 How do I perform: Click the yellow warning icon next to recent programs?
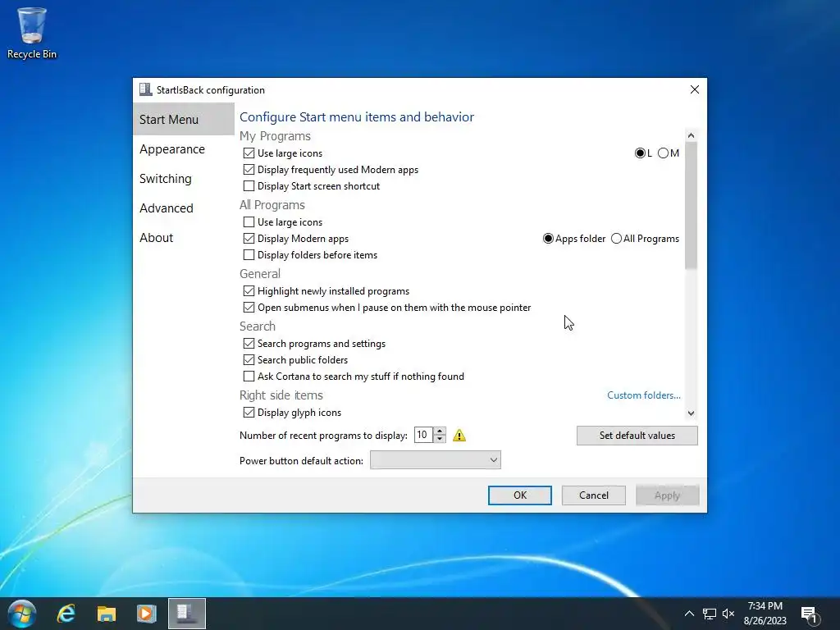point(459,436)
